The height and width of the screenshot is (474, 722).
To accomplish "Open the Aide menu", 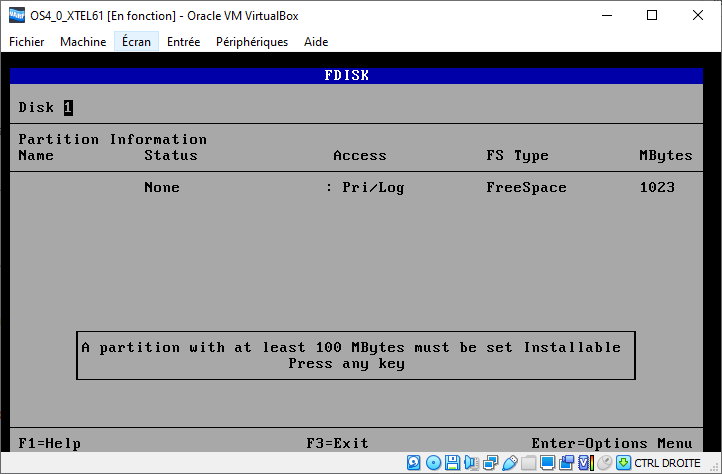I will (316, 42).
